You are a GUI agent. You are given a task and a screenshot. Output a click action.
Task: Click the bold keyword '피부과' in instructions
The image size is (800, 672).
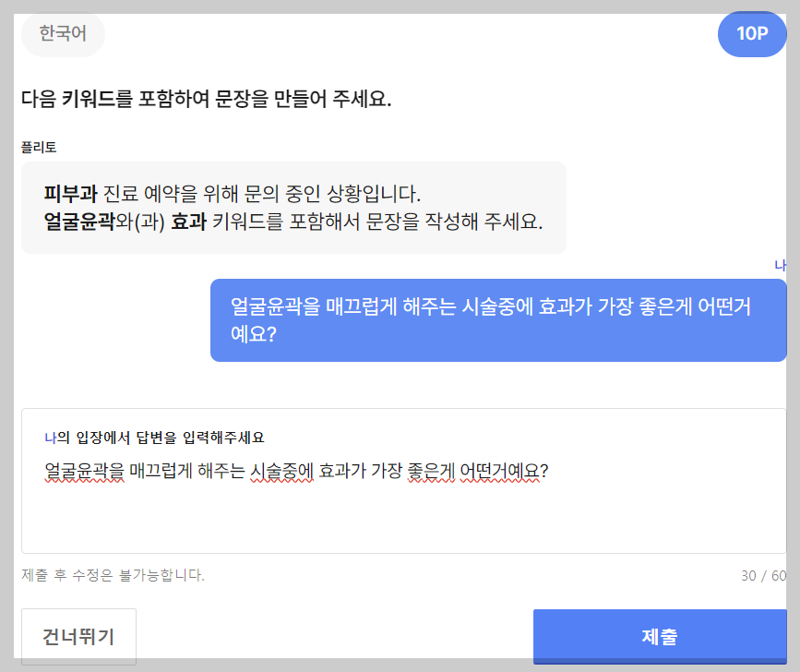click(x=70, y=194)
